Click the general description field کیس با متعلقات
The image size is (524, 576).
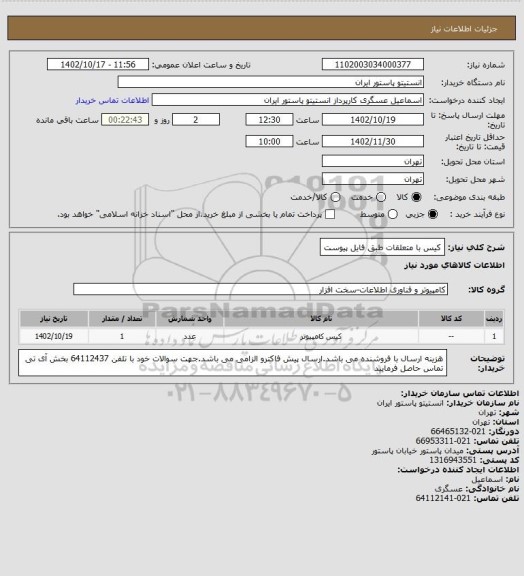coord(382,247)
